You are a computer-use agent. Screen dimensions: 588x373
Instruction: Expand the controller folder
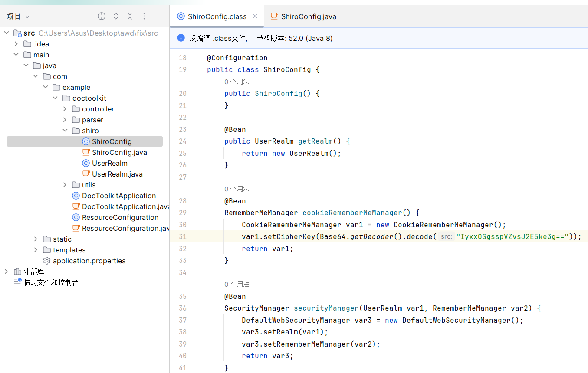click(x=65, y=109)
